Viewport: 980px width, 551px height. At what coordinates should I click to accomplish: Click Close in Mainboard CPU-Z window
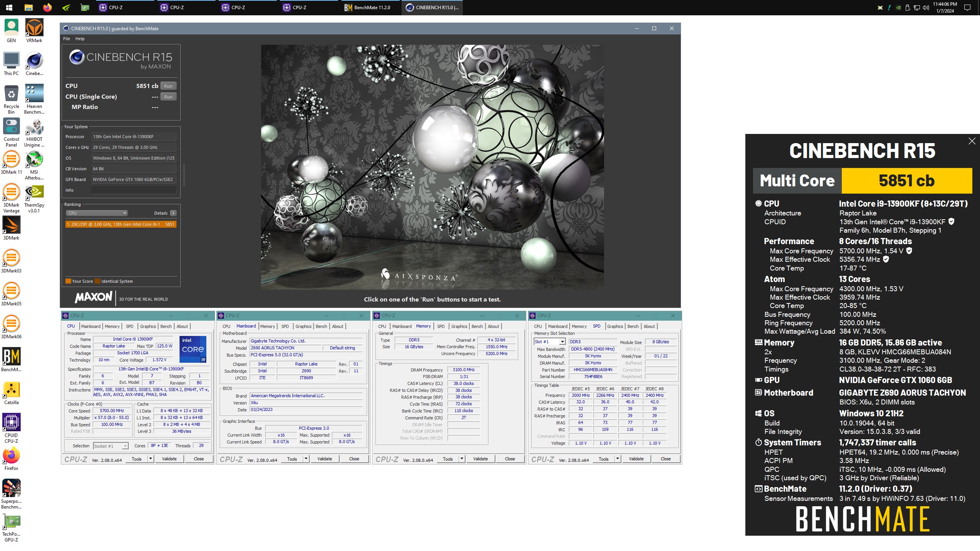pyautogui.click(x=354, y=459)
